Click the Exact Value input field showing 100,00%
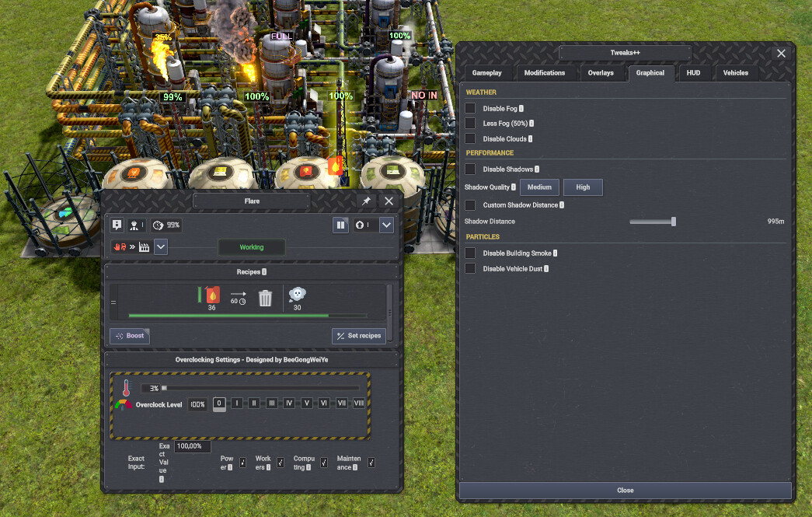Image resolution: width=812 pixels, height=517 pixels. (192, 446)
